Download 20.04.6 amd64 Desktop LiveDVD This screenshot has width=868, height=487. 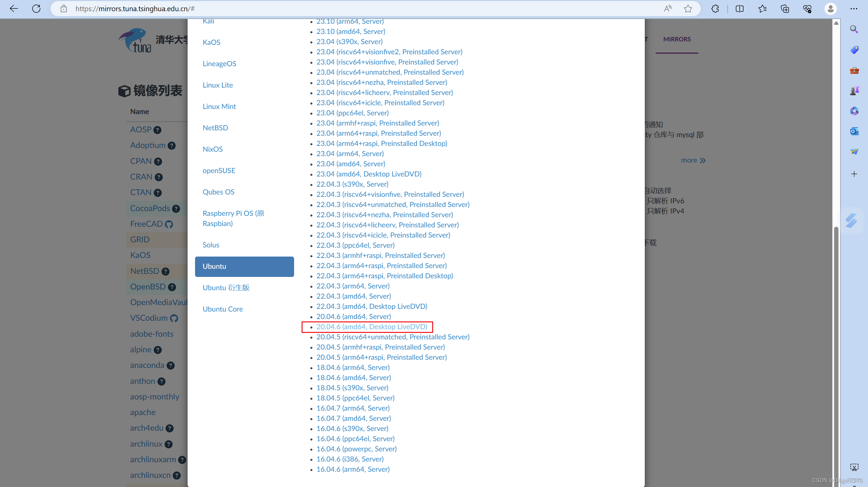click(371, 327)
